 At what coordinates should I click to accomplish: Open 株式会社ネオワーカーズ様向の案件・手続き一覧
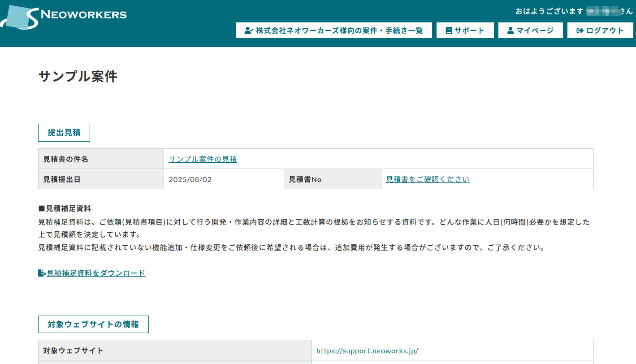334,30
